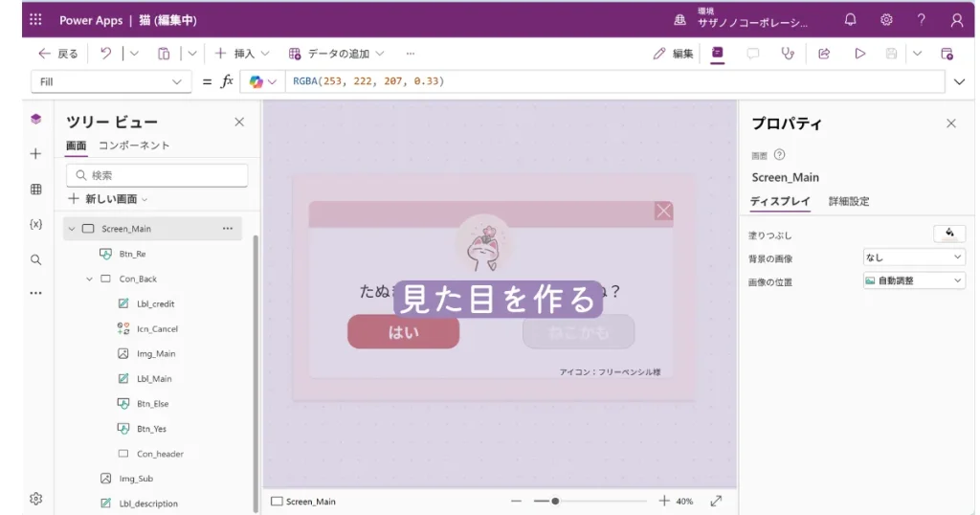Open the notifications bell icon
Image resolution: width=980 pixels, height=515 pixels.
click(850, 20)
